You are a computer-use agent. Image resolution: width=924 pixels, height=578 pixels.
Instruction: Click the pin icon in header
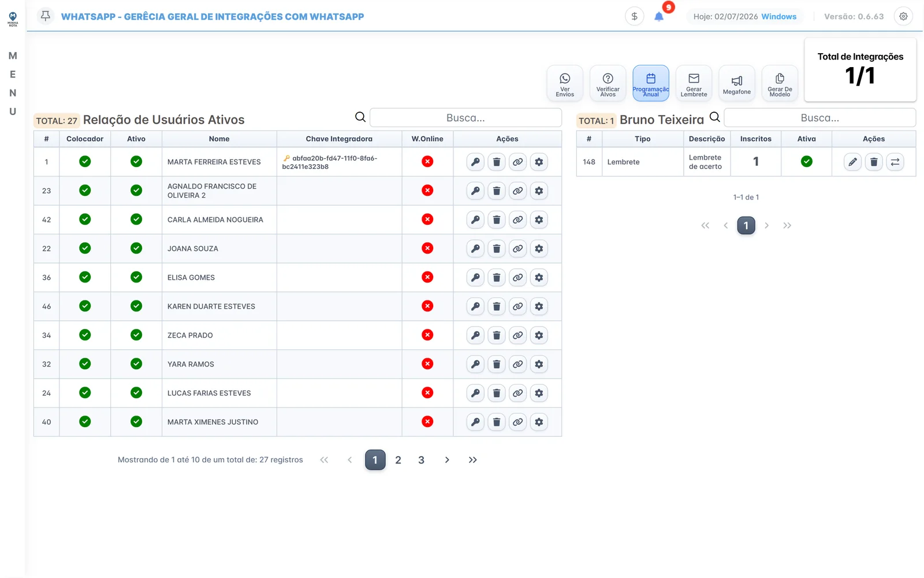click(46, 16)
